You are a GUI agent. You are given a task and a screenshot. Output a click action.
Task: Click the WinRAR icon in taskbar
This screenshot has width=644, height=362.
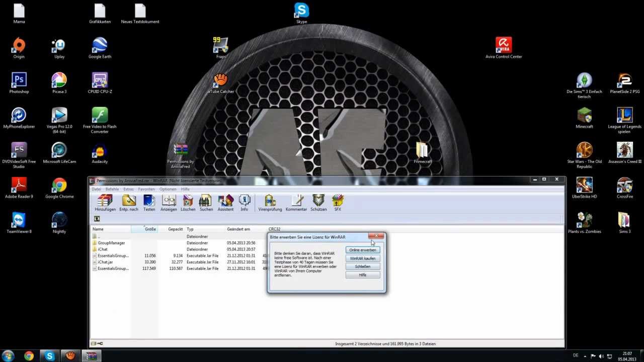91,356
